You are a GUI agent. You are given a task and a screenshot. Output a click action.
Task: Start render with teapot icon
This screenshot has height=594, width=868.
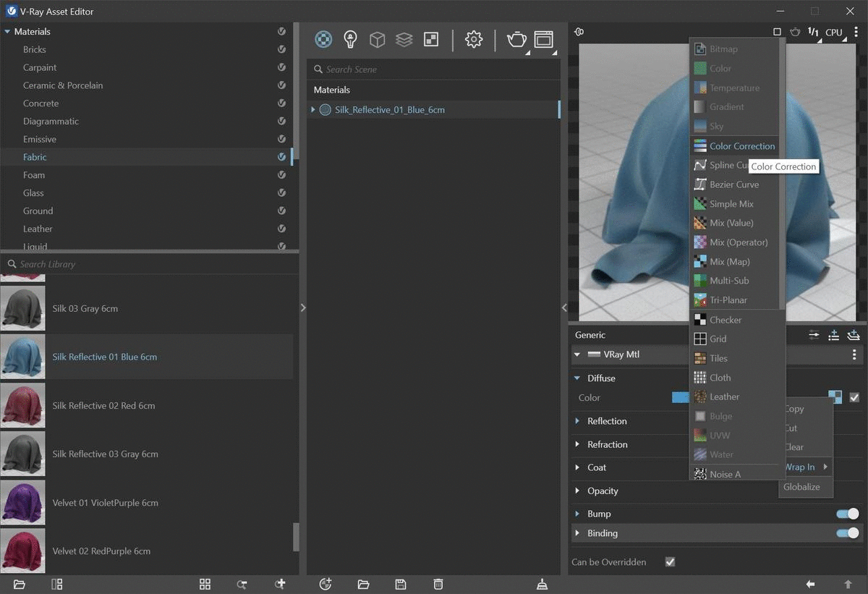point(516,39)
